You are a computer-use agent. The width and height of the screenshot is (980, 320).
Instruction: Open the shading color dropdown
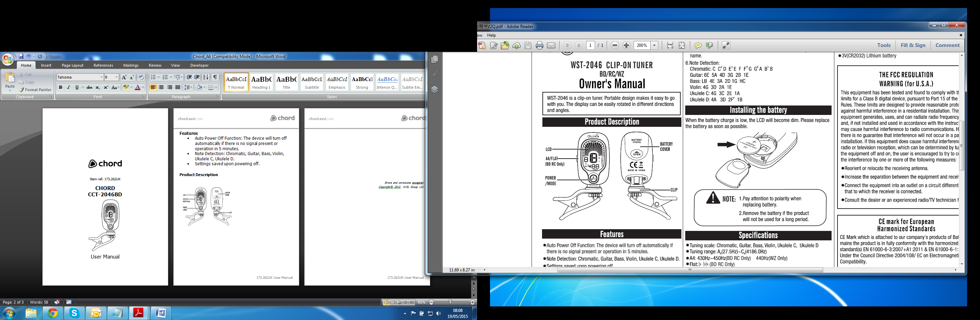[205, 88]
